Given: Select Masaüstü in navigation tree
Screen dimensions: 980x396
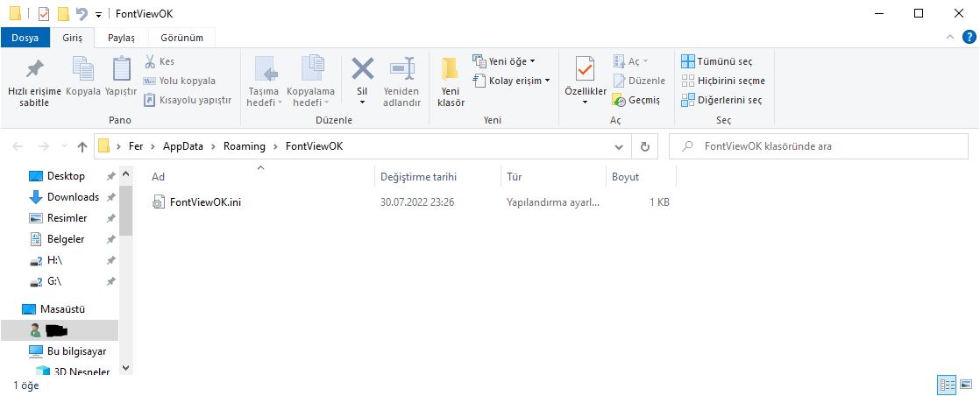Looking at the screenshot, I should (62, 309).
